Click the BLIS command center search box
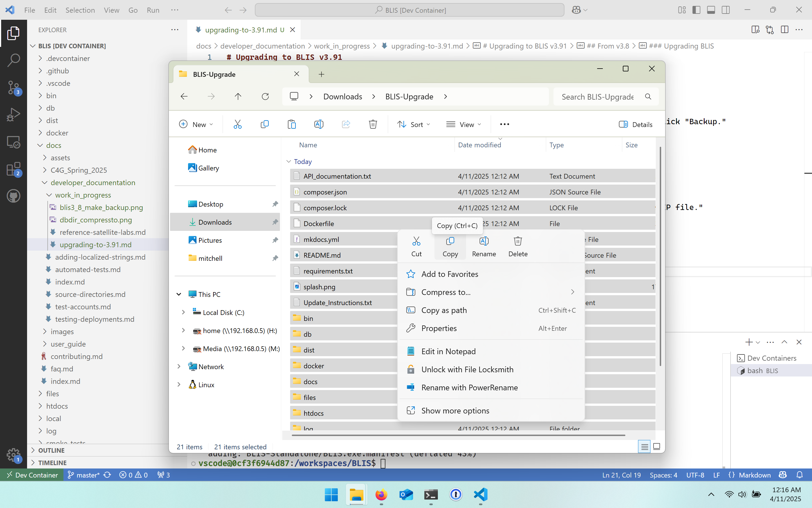This screenshot has width=812, height=508. [x=409, y=10]
